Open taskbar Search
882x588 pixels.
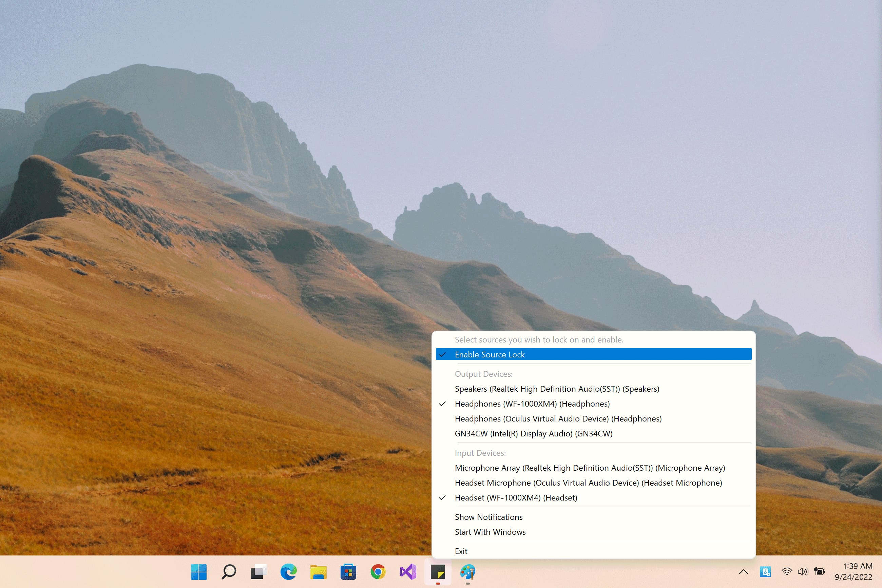point(229,572)
